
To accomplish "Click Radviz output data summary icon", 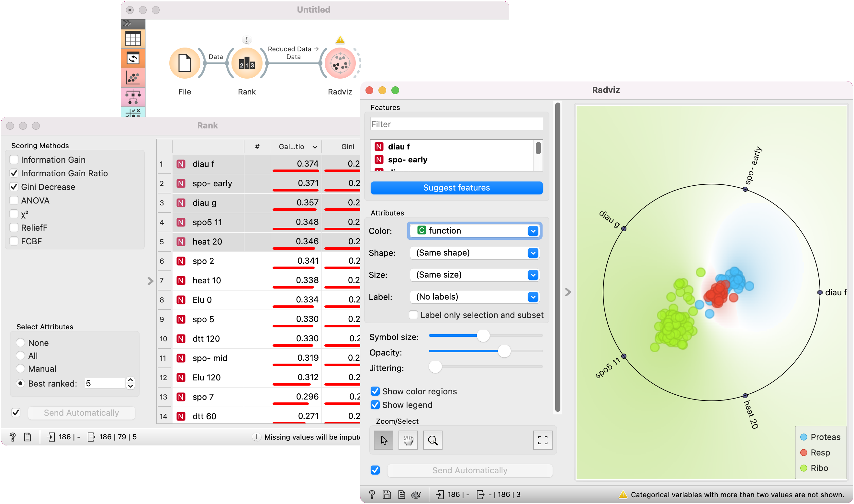I will click(480, 495).
